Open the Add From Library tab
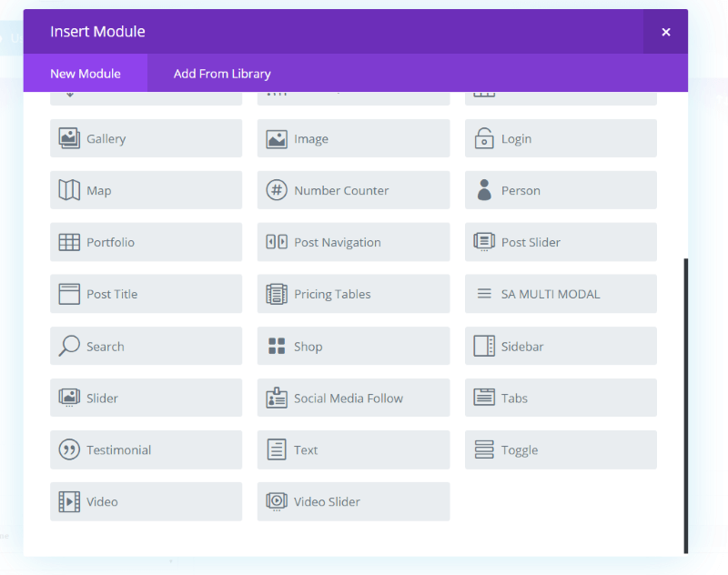This screenshot has height=575, width=728. point(222,74)
